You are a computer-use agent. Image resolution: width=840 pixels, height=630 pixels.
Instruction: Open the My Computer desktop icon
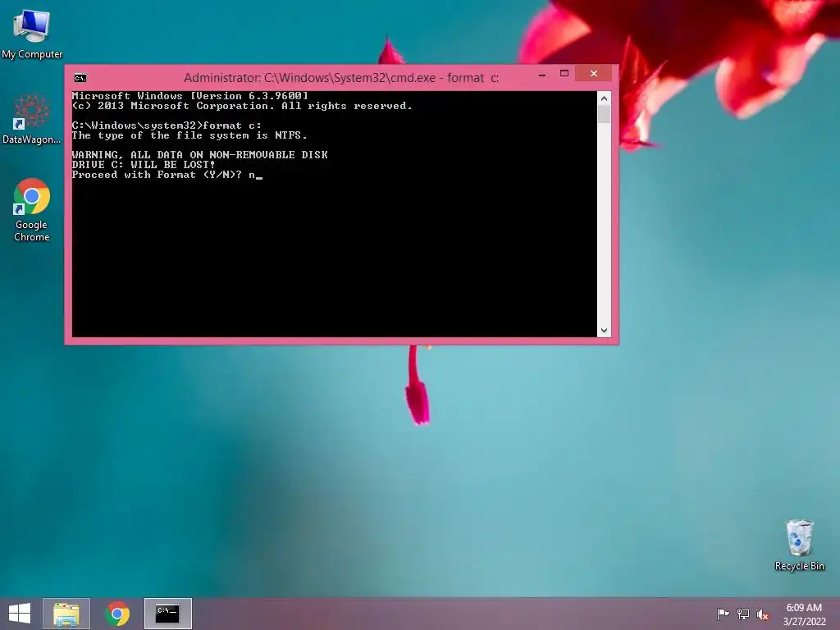point(32,33)
